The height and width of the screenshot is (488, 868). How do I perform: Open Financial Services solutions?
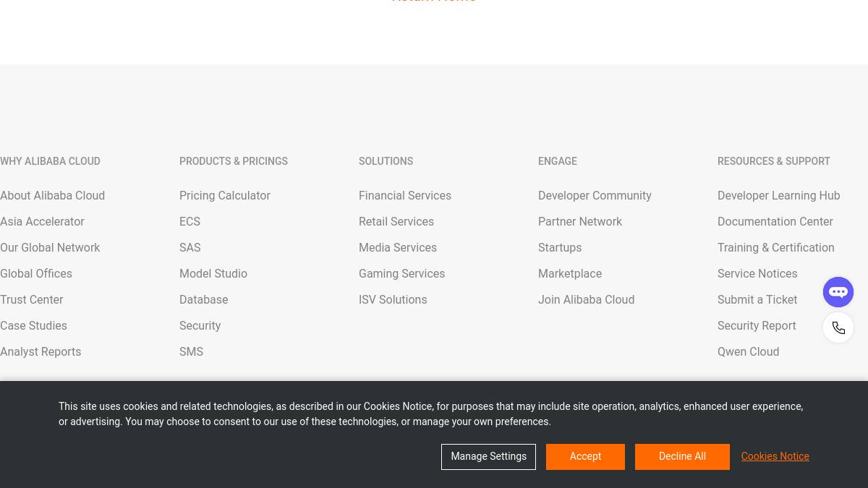405,195
